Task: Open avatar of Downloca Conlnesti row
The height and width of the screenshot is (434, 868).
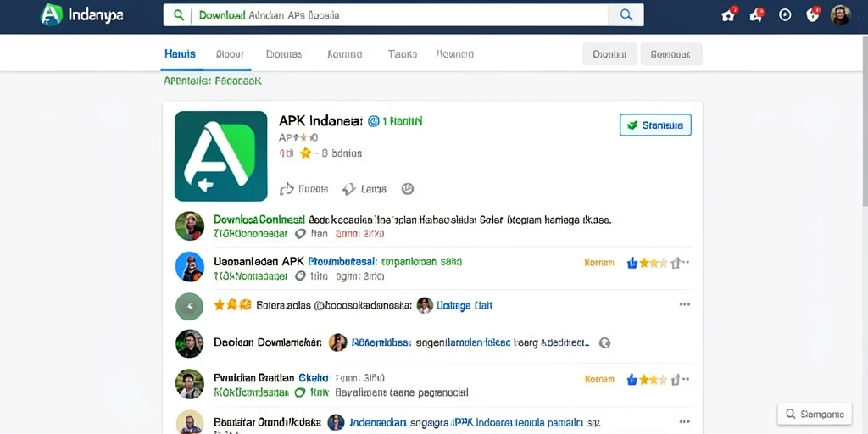Action: (190, 225)
